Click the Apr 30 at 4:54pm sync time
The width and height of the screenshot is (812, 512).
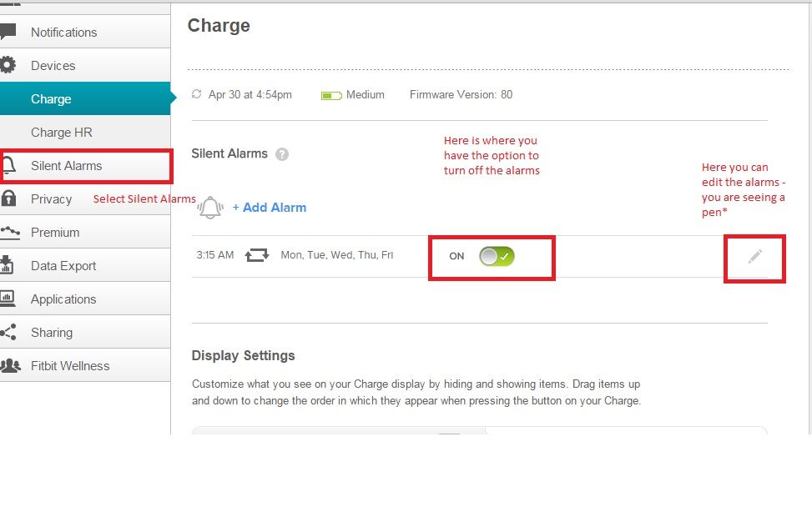tap(250, 95)
